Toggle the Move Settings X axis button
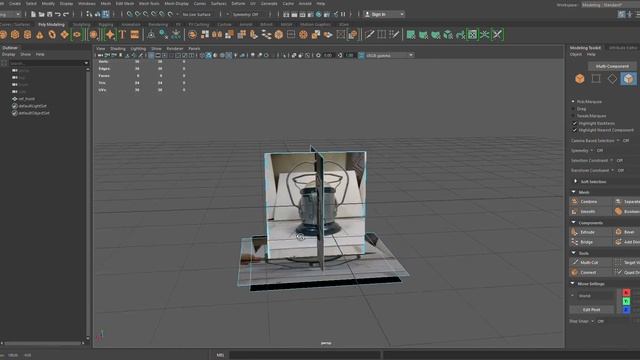 (626, 293)
